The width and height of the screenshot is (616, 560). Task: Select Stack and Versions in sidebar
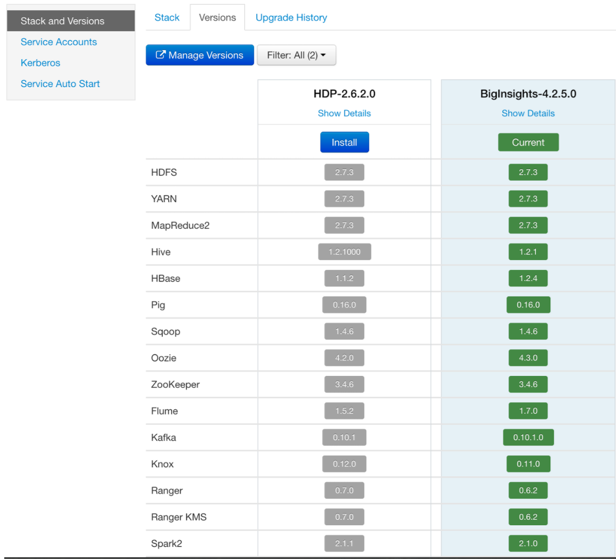point(71,21)
